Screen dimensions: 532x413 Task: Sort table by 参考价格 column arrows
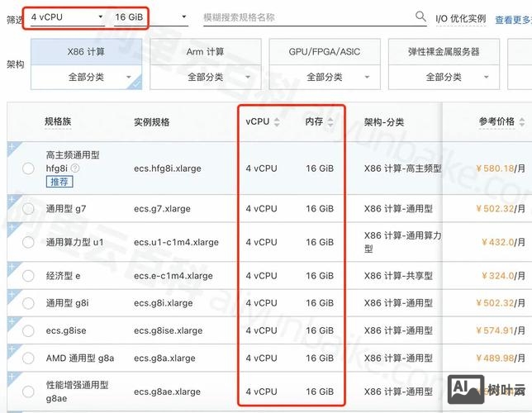pos(522,121)
